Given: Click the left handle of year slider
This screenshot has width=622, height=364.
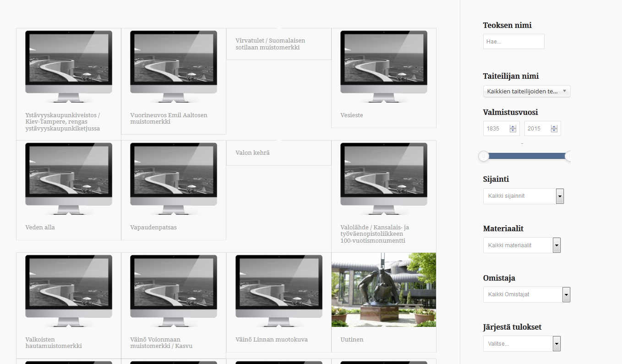Looking at the screenshot, I should point(484,156).
